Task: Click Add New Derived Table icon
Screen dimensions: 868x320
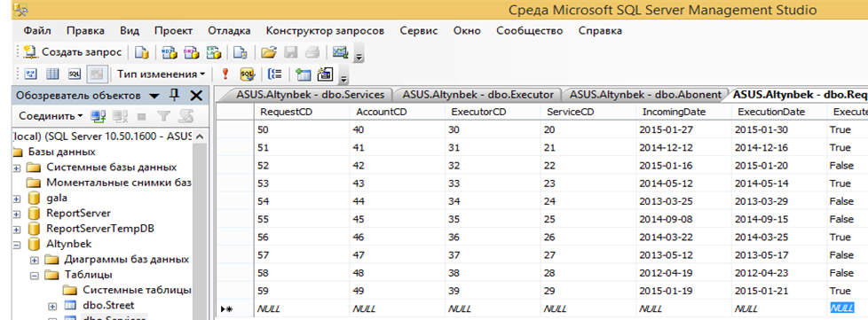Action: 326,74
